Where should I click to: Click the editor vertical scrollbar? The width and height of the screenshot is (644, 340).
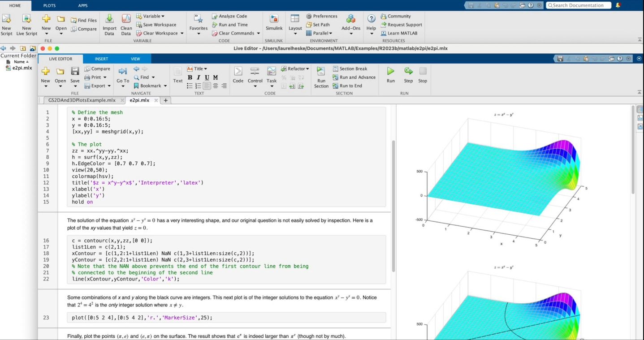393,206
